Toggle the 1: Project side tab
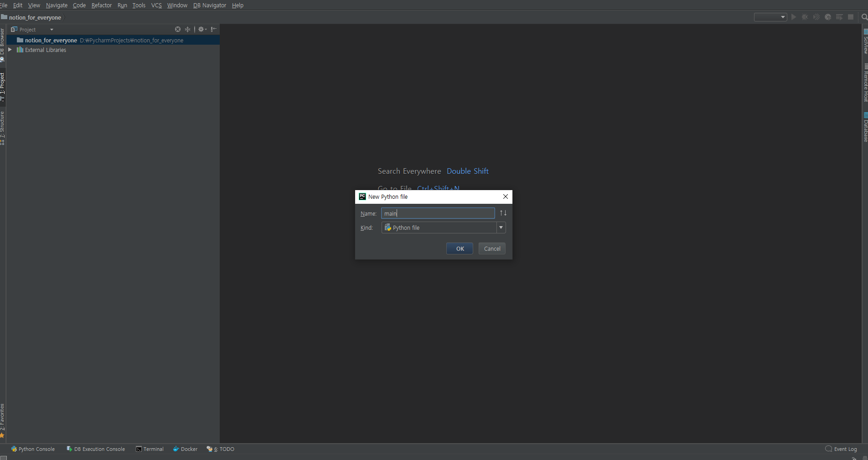868x460 pixels. [x=2, y=87]
